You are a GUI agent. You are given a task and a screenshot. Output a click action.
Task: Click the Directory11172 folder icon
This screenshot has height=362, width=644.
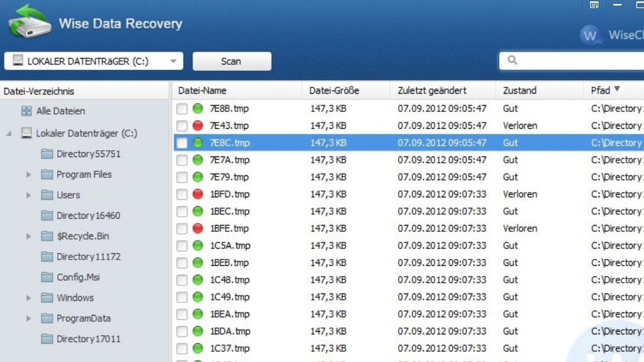point(47,256)
